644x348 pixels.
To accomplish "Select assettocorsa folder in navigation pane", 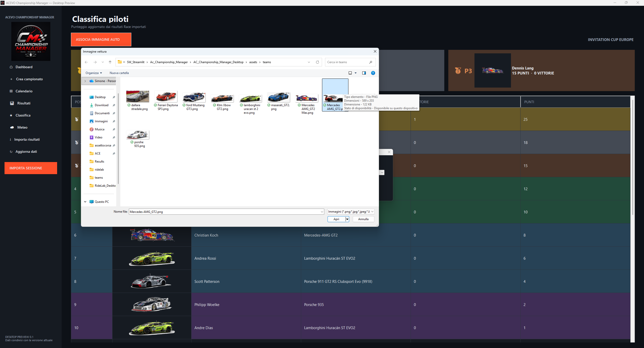I will coord(103,145).
